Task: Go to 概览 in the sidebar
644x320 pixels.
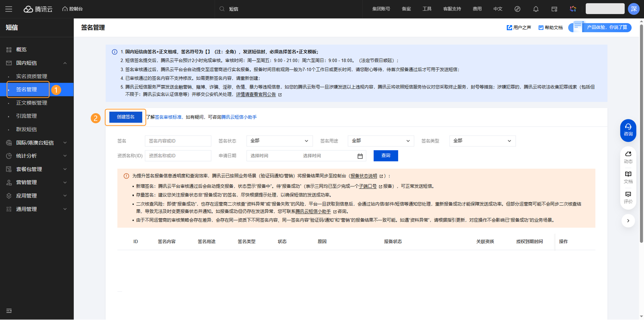Action: (x=21, y=49)
